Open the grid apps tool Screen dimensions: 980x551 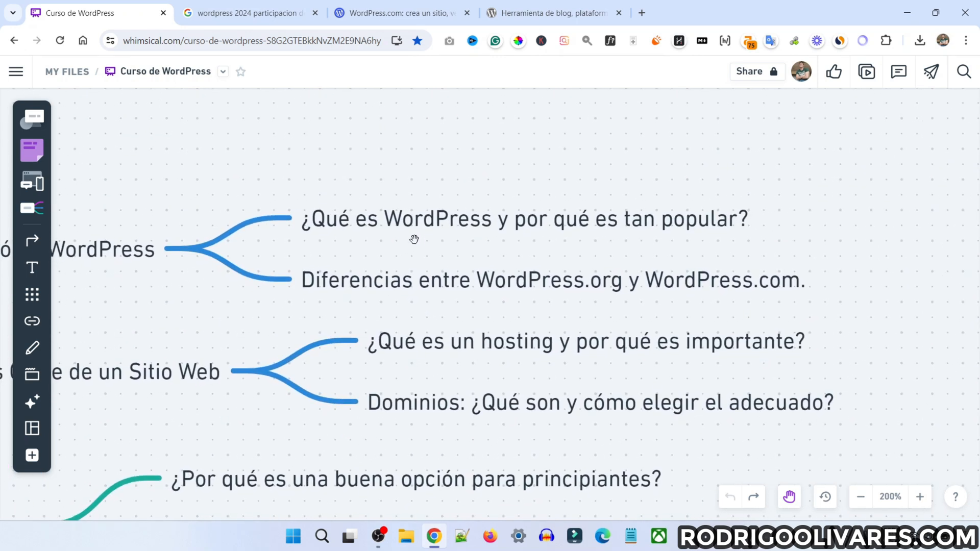point(32,294)
